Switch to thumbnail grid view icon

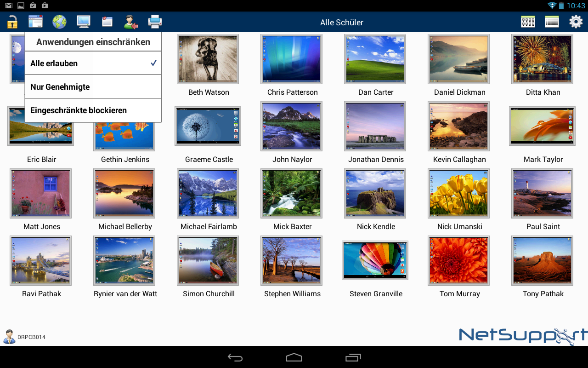point(528,22)
